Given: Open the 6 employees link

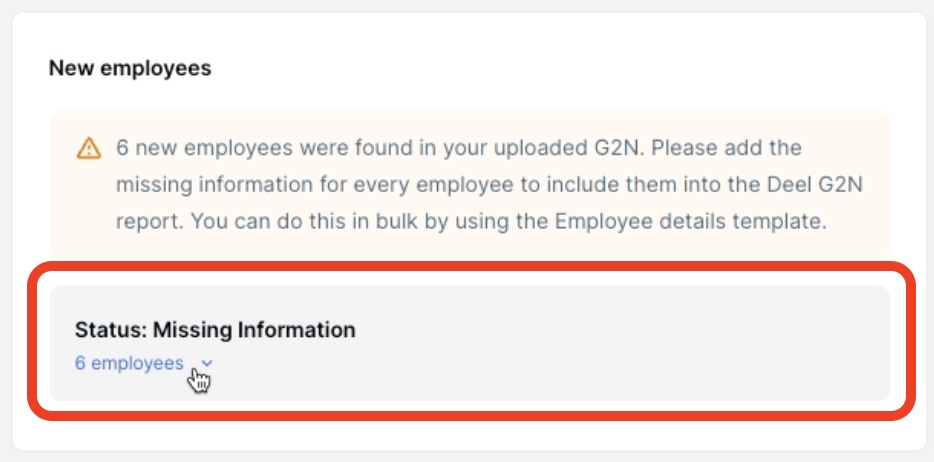Looking at the screenshot, I should point(129,363).
